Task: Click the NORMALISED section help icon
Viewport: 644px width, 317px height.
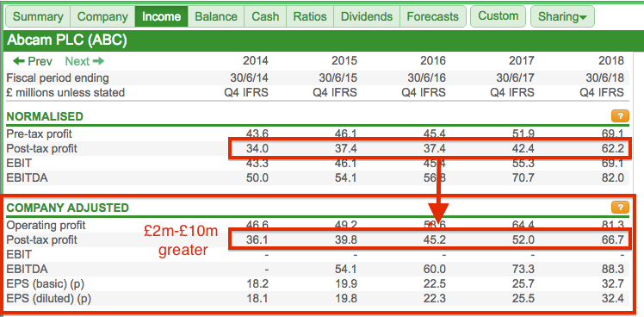Action: click(x=620, y=116)
